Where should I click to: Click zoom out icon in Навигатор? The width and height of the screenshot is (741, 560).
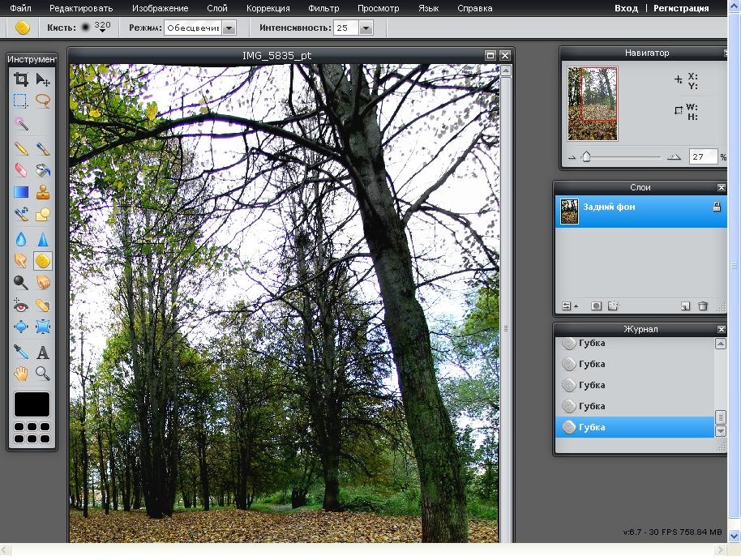pos(572,157)
